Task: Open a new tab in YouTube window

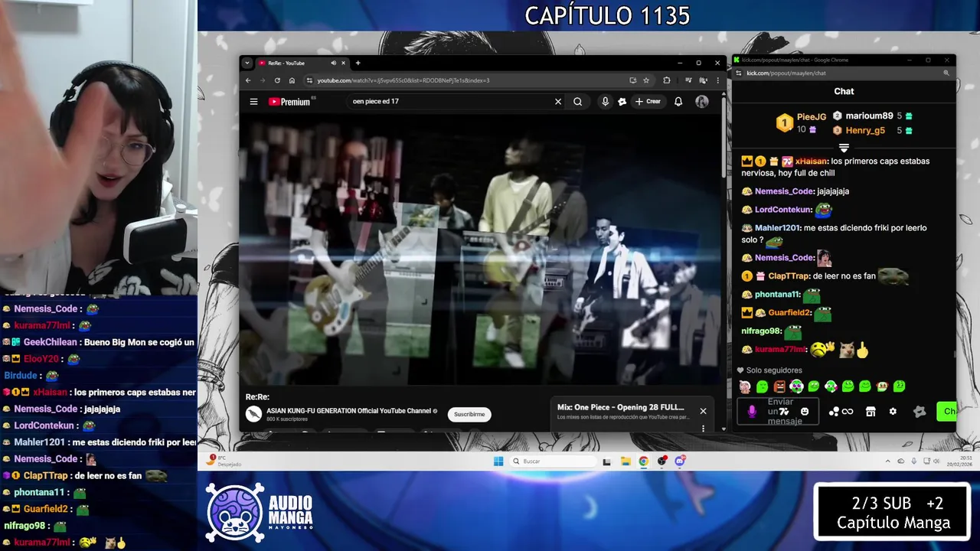Action: (x=358, y=63)
